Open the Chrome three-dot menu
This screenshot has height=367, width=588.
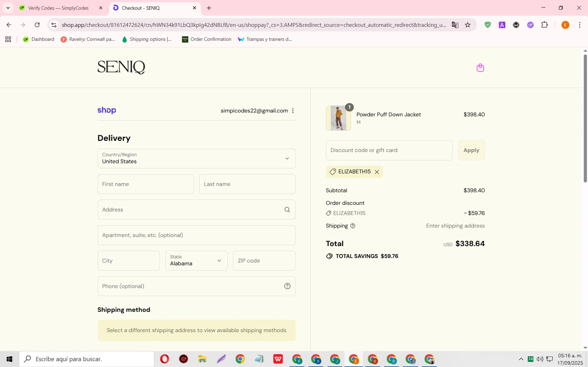579,25
